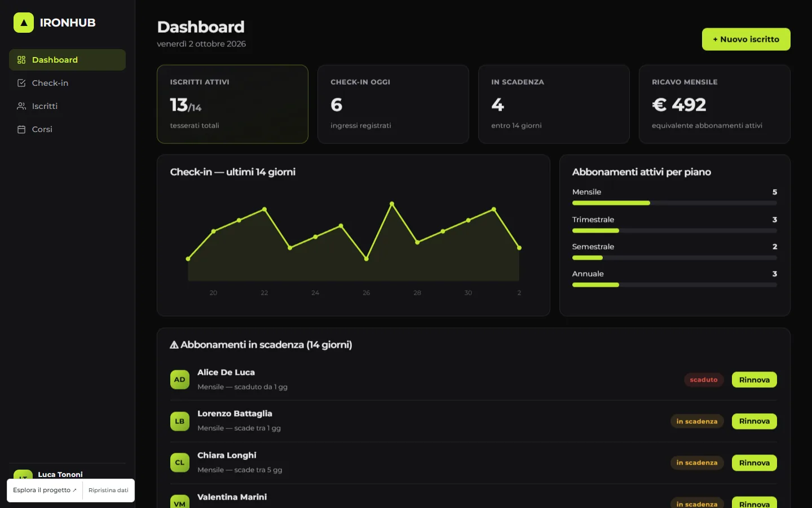Select the Ricavo mensile stat card
Image resolution: width=812 pixels, height=508 pixels.
coord(714,104)
